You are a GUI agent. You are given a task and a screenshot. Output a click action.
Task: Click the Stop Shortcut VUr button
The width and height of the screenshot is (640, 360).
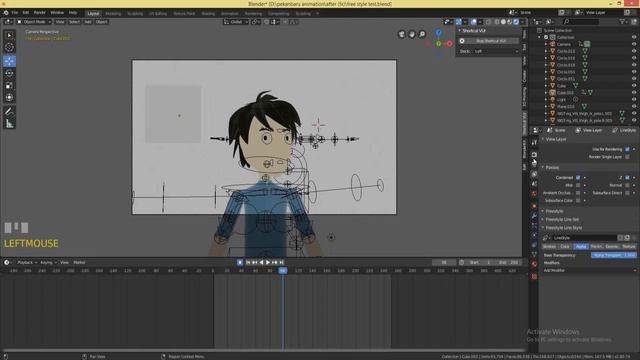point(491,41)
